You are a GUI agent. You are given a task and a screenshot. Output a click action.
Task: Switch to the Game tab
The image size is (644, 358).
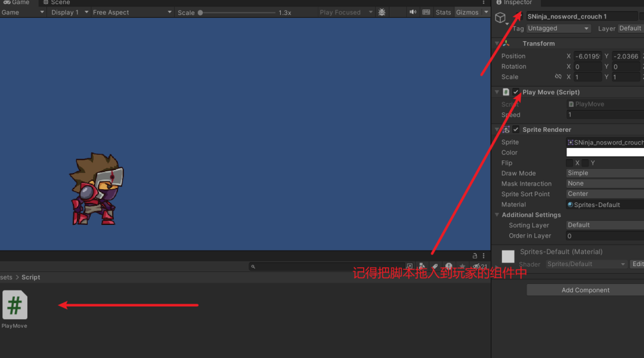(x=17, y=2)
